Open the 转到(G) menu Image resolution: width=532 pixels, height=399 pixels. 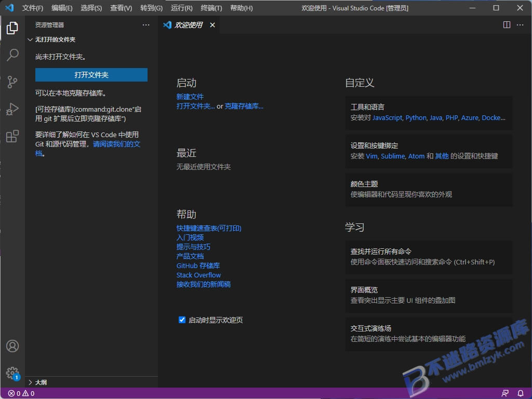pyautogui.click(x=151, y=8)
